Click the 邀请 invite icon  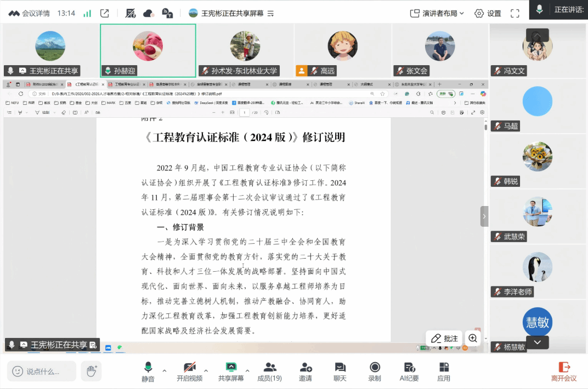306,371
